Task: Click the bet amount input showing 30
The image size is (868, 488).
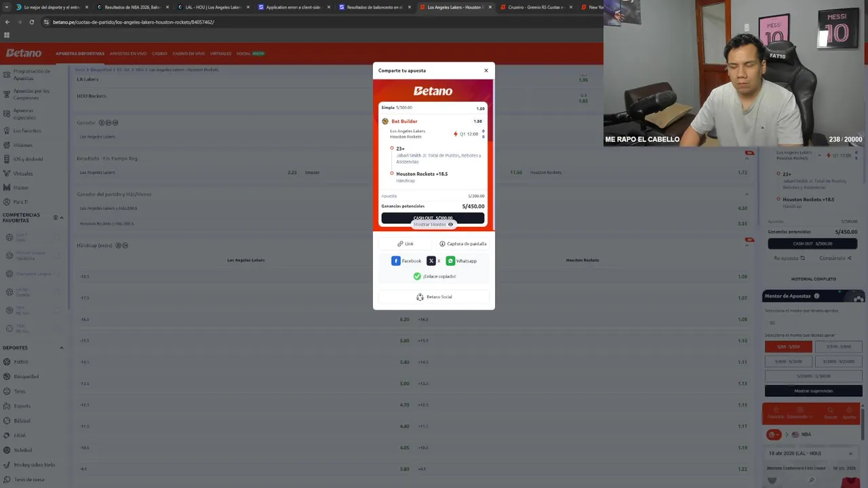Action: pos(812,323)
